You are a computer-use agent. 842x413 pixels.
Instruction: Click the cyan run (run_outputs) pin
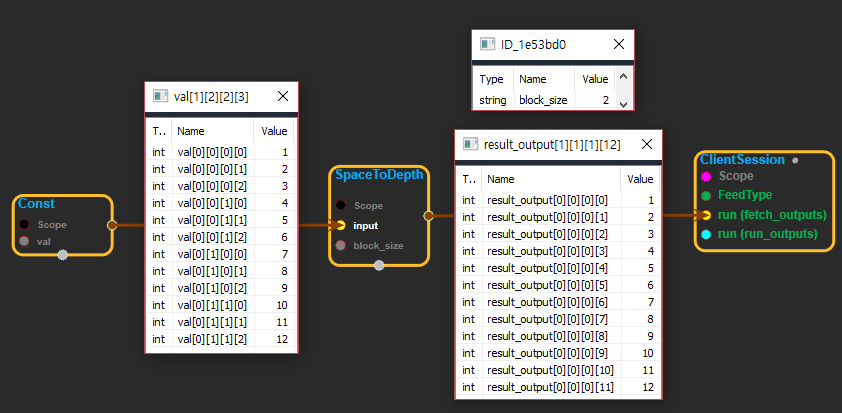pos(705,233)
